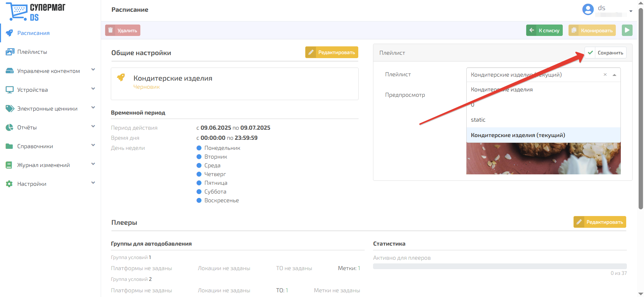Click the playlist preview image

[x=543, y=158]
